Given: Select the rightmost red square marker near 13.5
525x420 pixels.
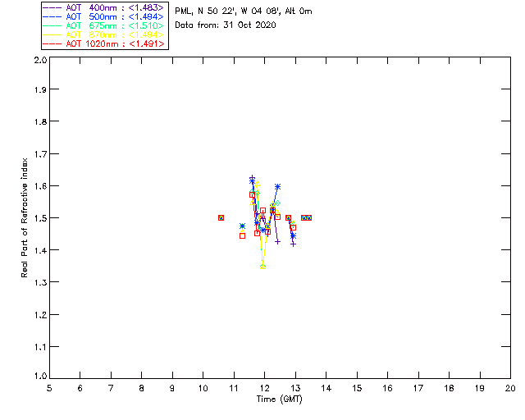Looking at the screenshot, I should click(x=308, y=217).
